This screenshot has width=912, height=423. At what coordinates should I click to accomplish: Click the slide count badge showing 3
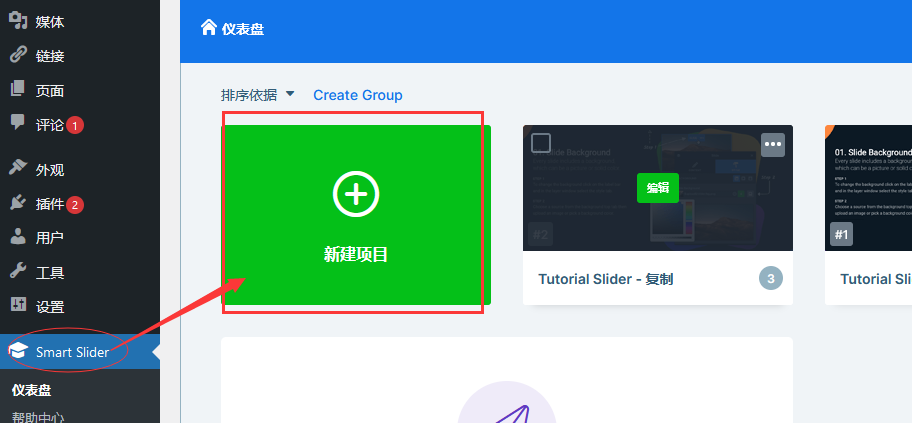coord(770,279)
